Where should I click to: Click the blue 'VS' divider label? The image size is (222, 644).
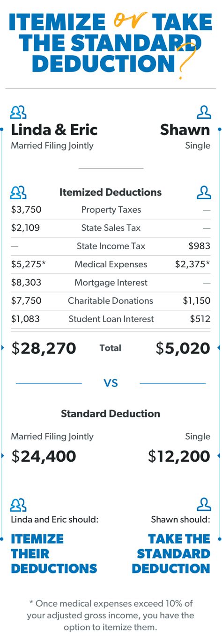pos(111,383)
